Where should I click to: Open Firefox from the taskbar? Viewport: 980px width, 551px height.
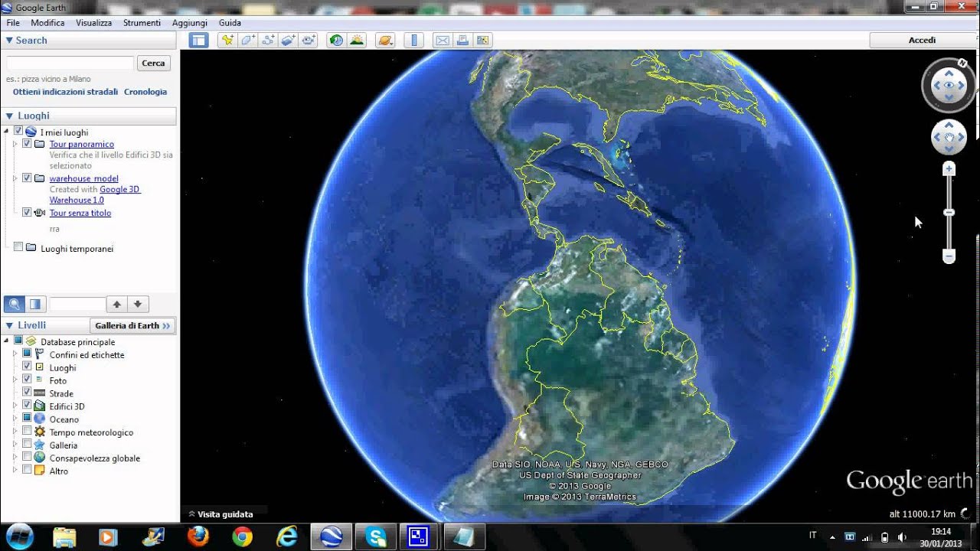(198, 536)
